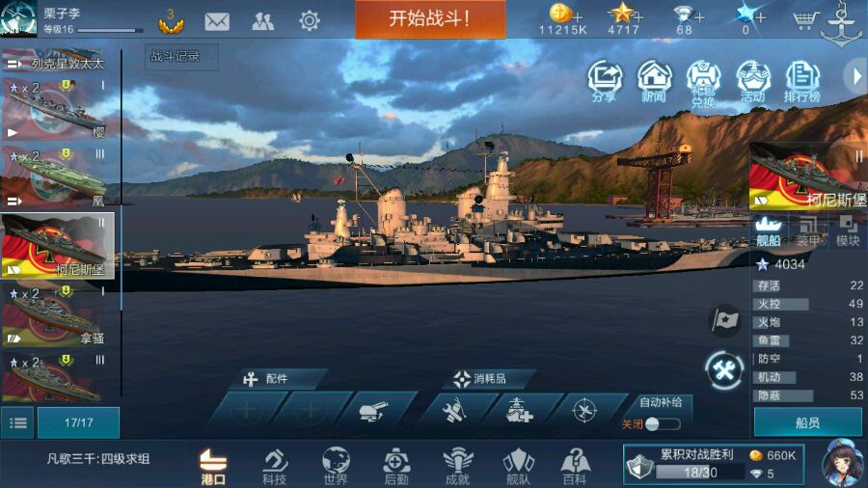The image size is (868, 488).
Task: Click the flag icon beside the ship
Action: click(724, 320)
